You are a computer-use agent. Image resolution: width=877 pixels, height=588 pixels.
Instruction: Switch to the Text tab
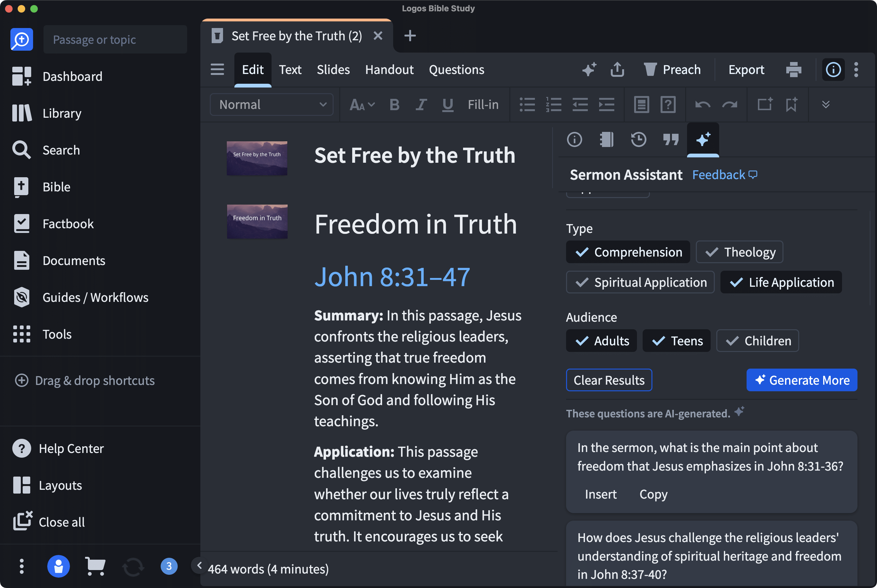coord(290,70)
